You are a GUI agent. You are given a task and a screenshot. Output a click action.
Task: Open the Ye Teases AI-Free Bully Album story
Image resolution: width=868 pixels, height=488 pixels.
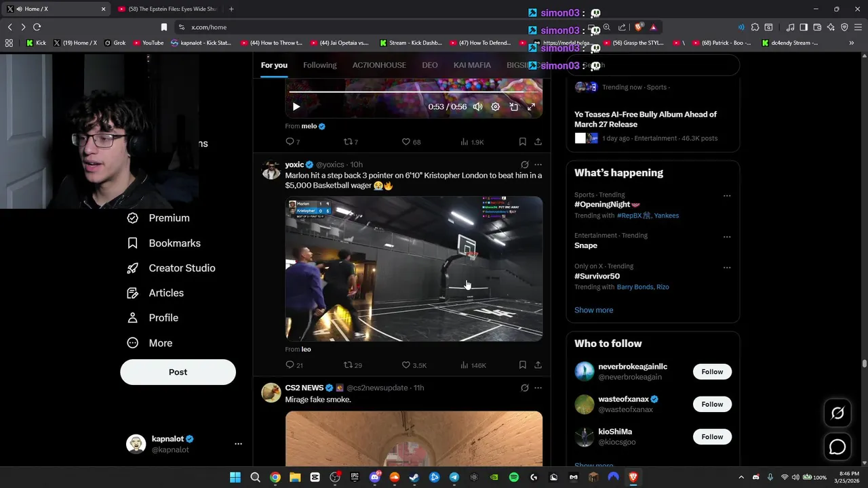click(x=646, y=119)
